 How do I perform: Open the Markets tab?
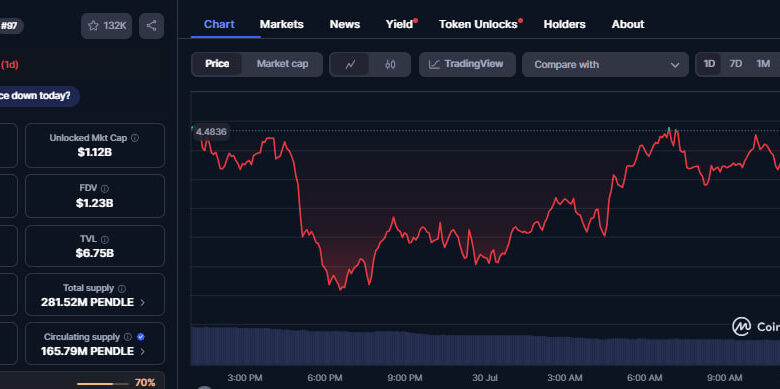[282, 24]
